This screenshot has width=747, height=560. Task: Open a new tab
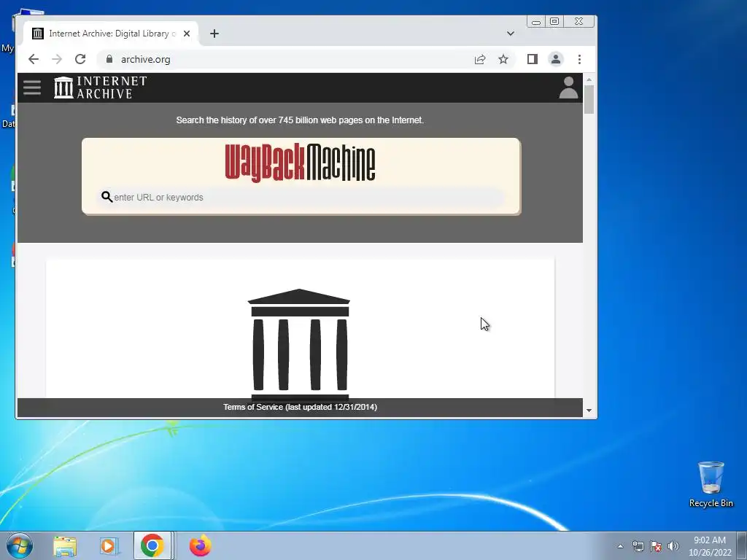pyautogui.click(x=214, y=34)
